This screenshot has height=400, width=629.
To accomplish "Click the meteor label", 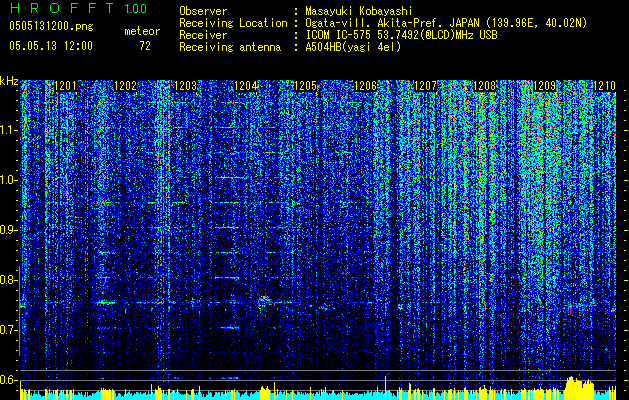I will pyautogui.click(x=142, y=31).
